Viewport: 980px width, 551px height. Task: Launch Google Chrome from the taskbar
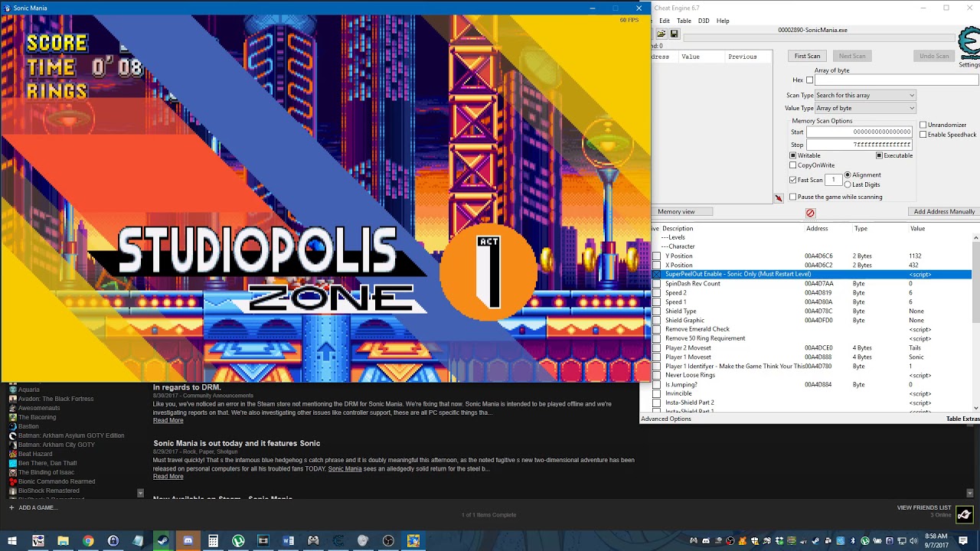pos(88,541)
